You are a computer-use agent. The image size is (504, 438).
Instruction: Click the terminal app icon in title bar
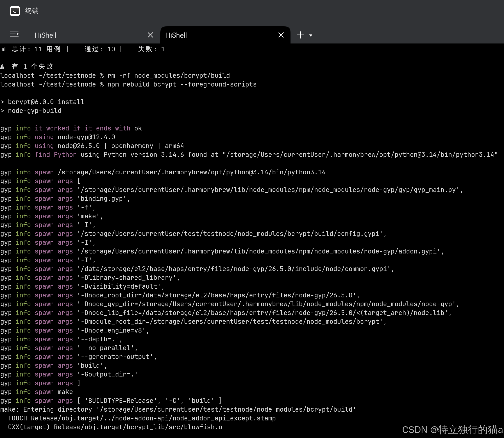(15, 11)
